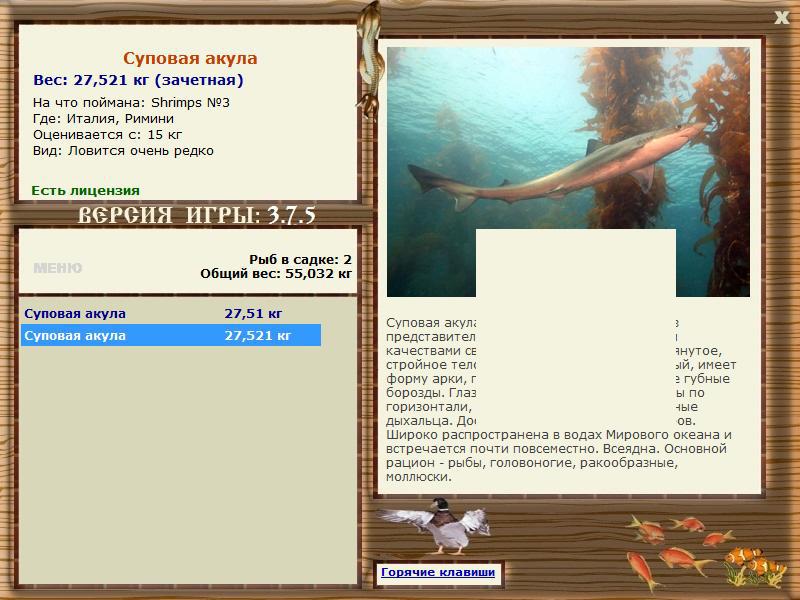This screenshot has height=600, width=800.
Task: Open the МЕНЮ button
Action: coord(58,268)
